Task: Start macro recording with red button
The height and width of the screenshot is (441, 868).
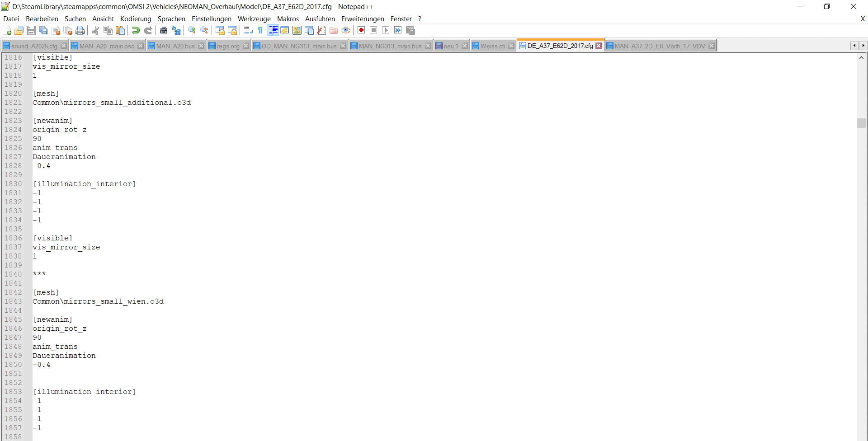Action: coord(361,30)
